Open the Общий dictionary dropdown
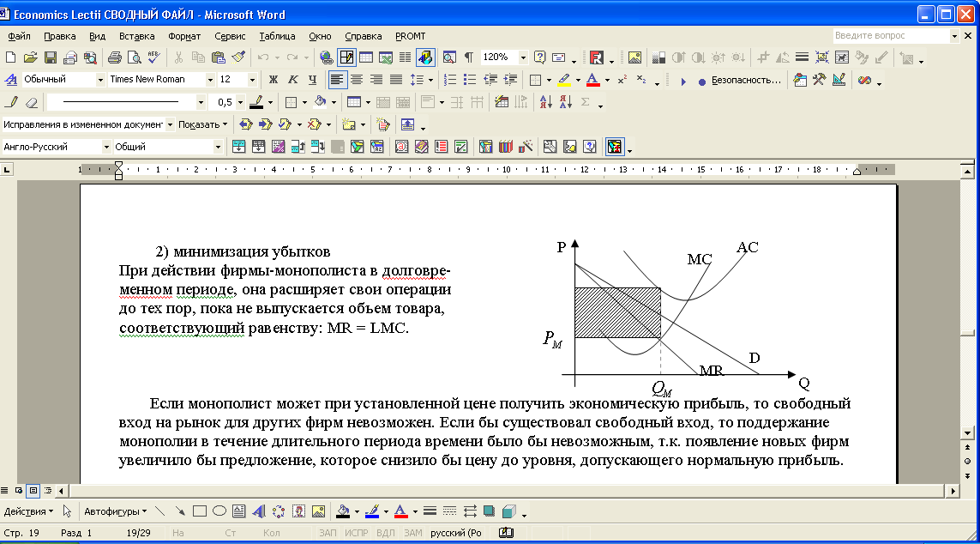Viewport: 980px width, 544px height. coord(218,147)
